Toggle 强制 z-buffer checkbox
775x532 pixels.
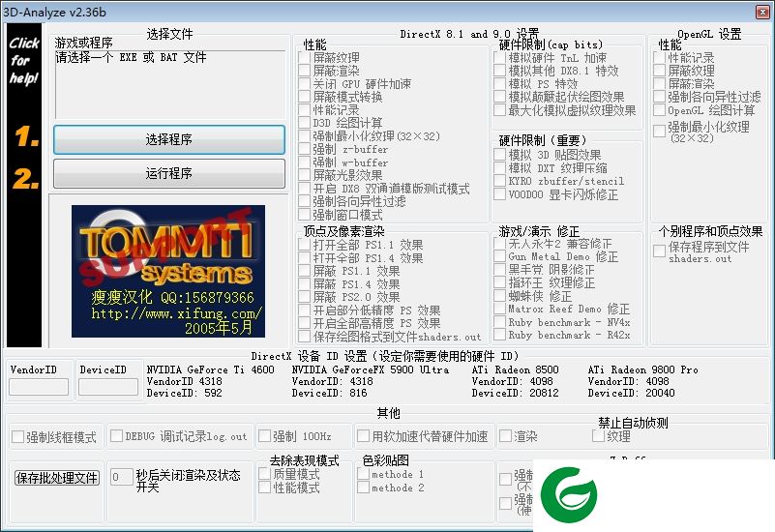click(305, 149)
